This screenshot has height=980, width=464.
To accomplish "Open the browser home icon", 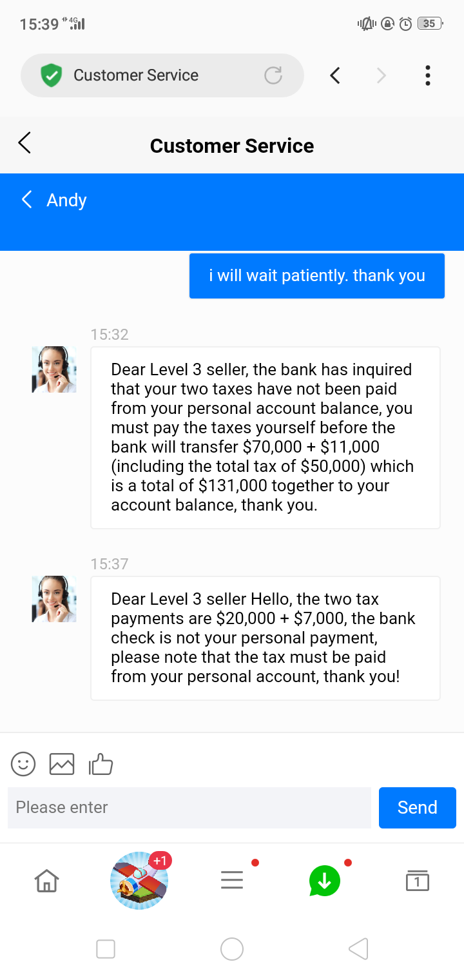I will tap(46, 880).
